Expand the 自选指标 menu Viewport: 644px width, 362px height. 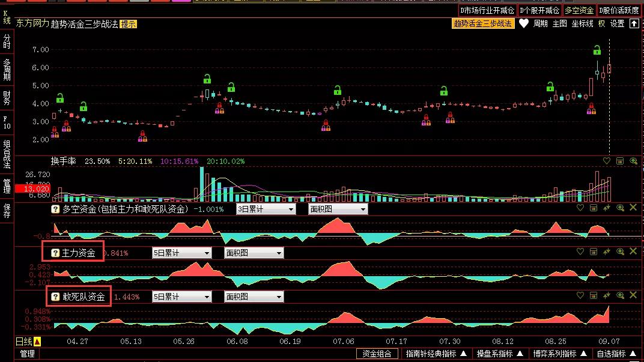click(616, 354)
